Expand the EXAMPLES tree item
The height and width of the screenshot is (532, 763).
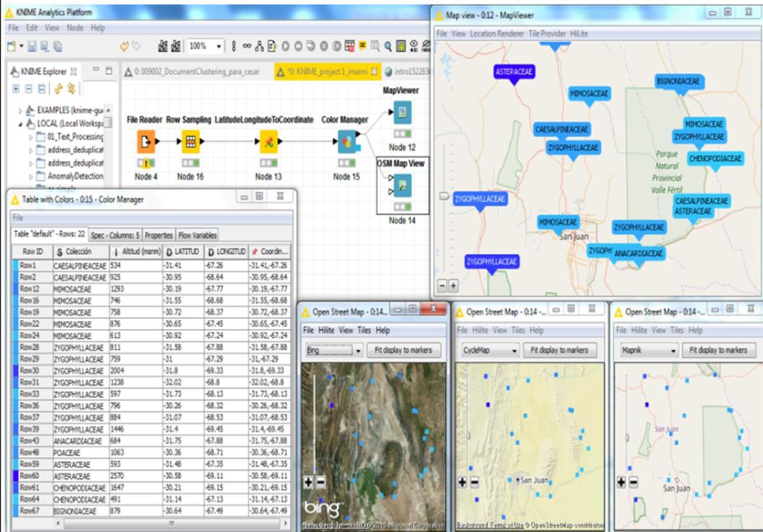click(x=20, y=111)
